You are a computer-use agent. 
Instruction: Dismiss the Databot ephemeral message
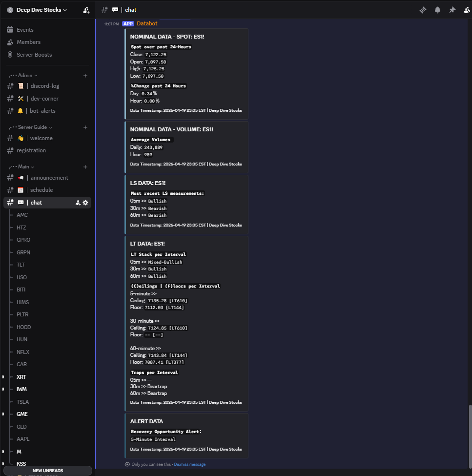coord(189,464)
